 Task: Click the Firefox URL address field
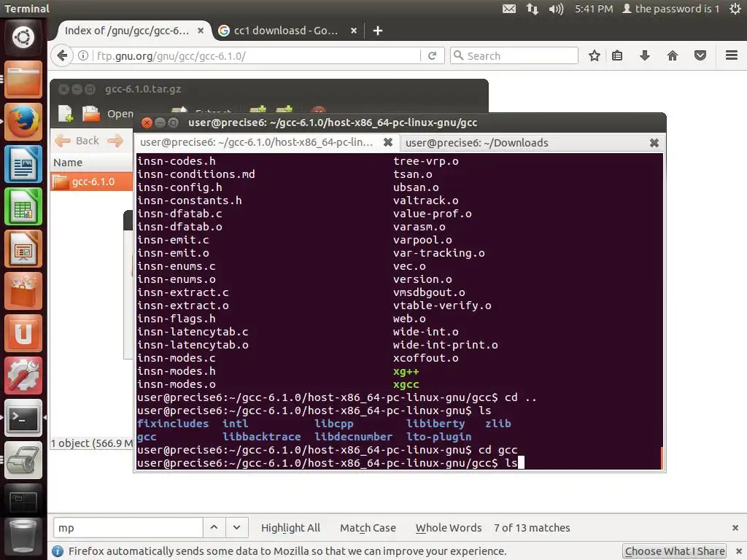(258, 55)
